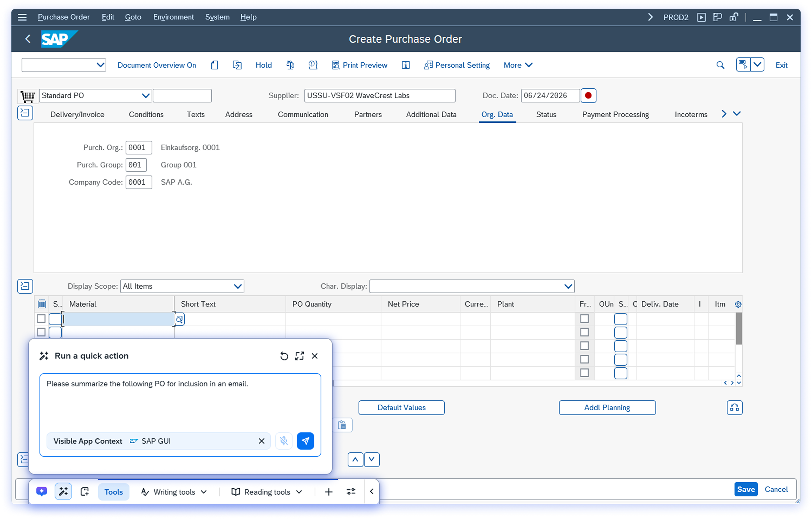Screen dimensions: 812x519
Task: Click the create new document icon
Action: point(215,65)
